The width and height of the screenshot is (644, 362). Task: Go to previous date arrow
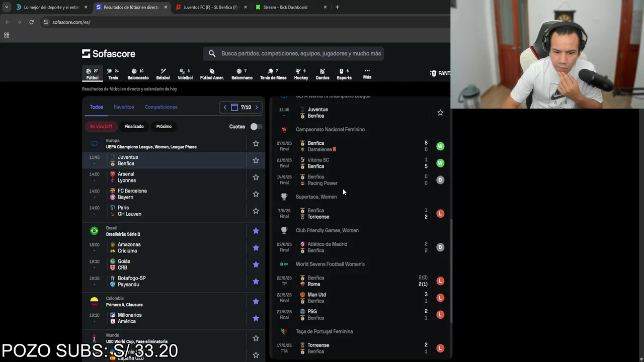click(x=225, y=107)
